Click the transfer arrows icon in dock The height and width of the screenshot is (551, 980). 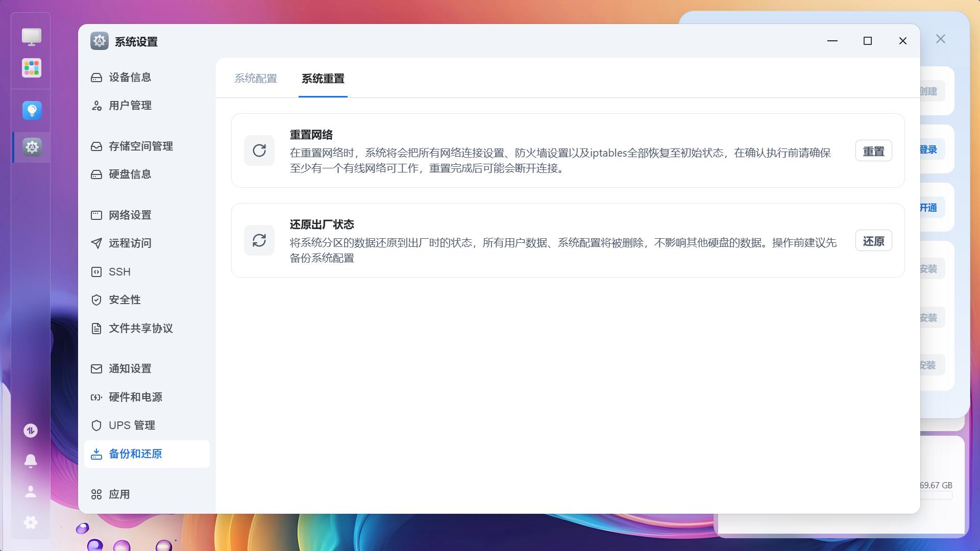31,431
